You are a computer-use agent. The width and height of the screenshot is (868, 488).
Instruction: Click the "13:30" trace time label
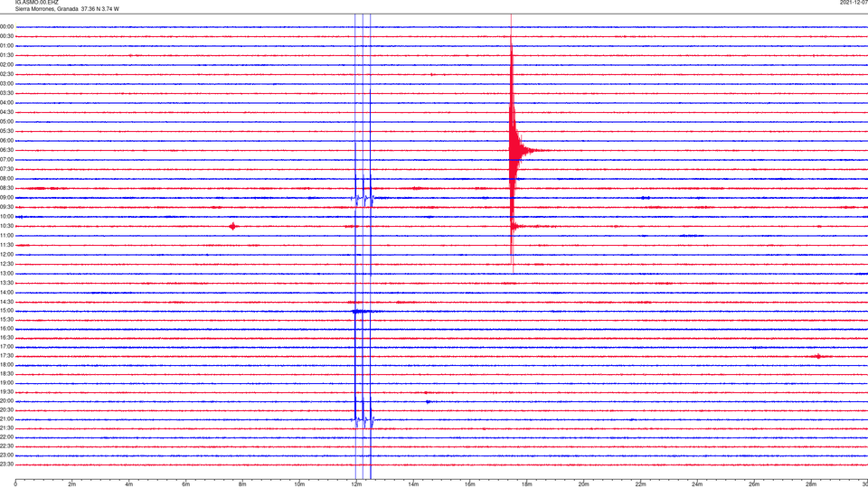[x=6, y=283]
